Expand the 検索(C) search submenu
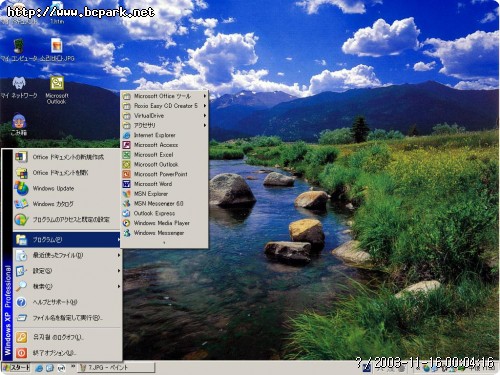The width and height of the screenshot is (500, 375). click(x=67, y=286)
